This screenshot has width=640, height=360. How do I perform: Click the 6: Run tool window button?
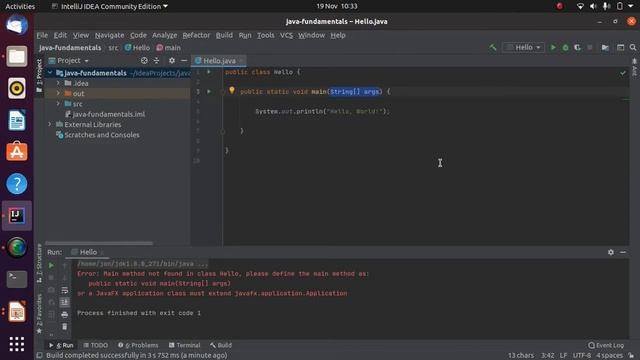click(x=61, y=345)
